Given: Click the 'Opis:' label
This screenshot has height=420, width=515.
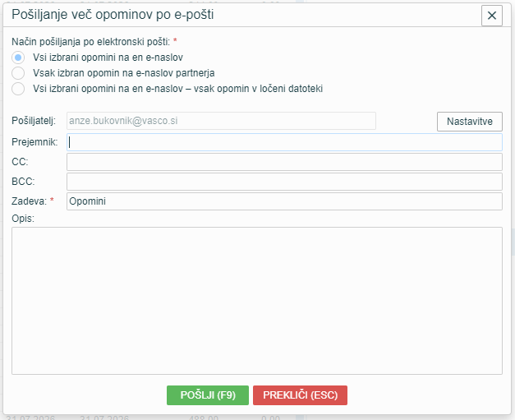Looking at the screenshot, I should [x=23, y=219].
